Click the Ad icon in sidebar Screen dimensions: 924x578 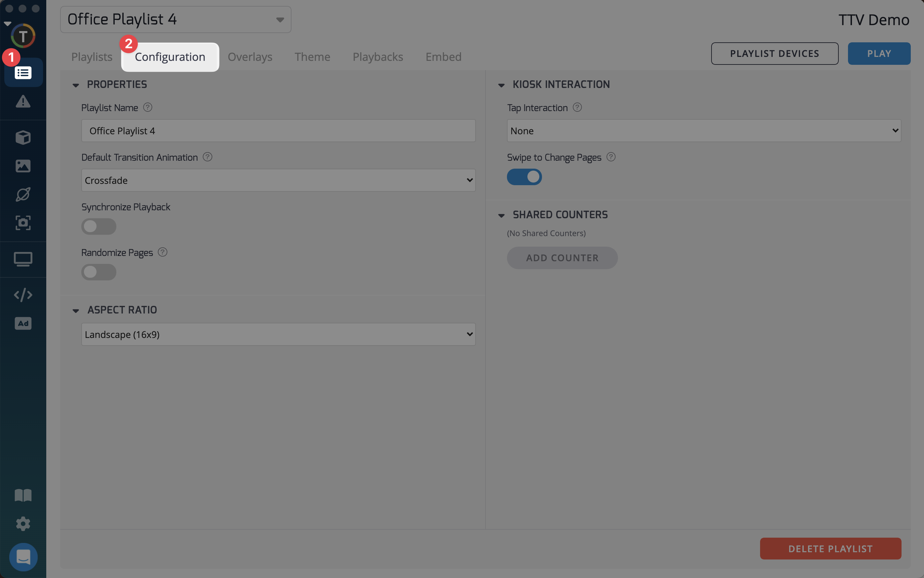tap(23, 323)
